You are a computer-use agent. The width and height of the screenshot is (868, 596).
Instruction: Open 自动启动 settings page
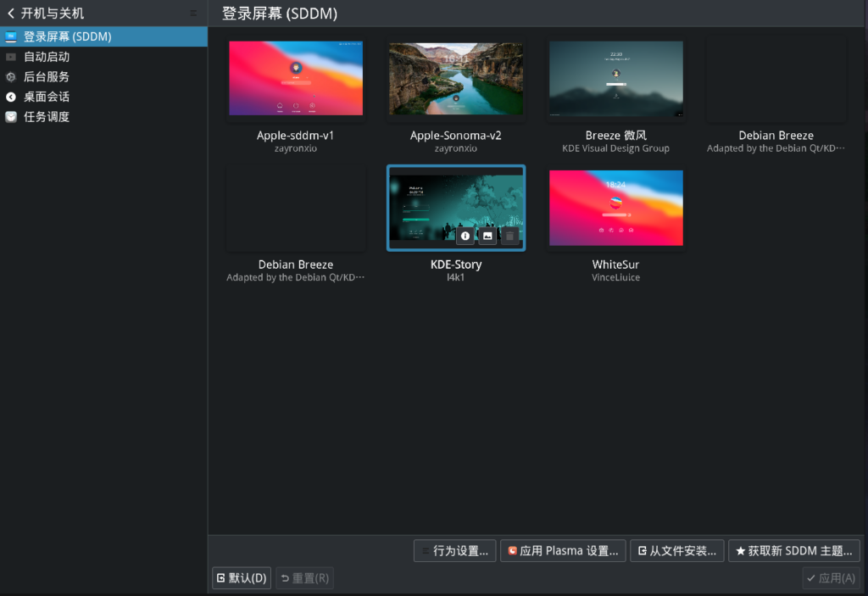[x=103, y=57]
